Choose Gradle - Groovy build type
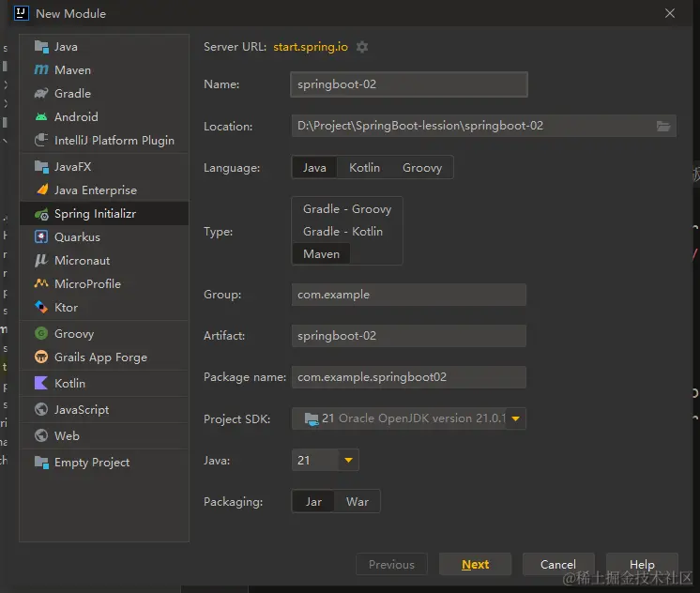The height and width of the screenshot is (593, 700). (x=347, y=209)
